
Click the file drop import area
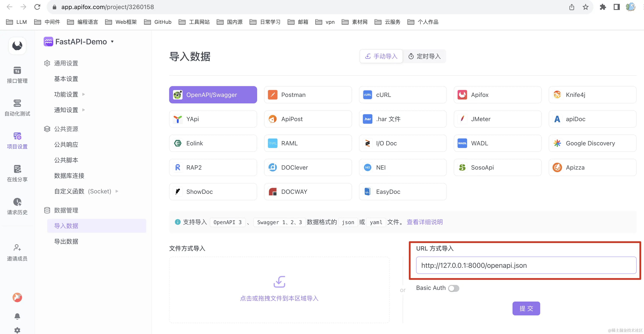coord(279,290)
